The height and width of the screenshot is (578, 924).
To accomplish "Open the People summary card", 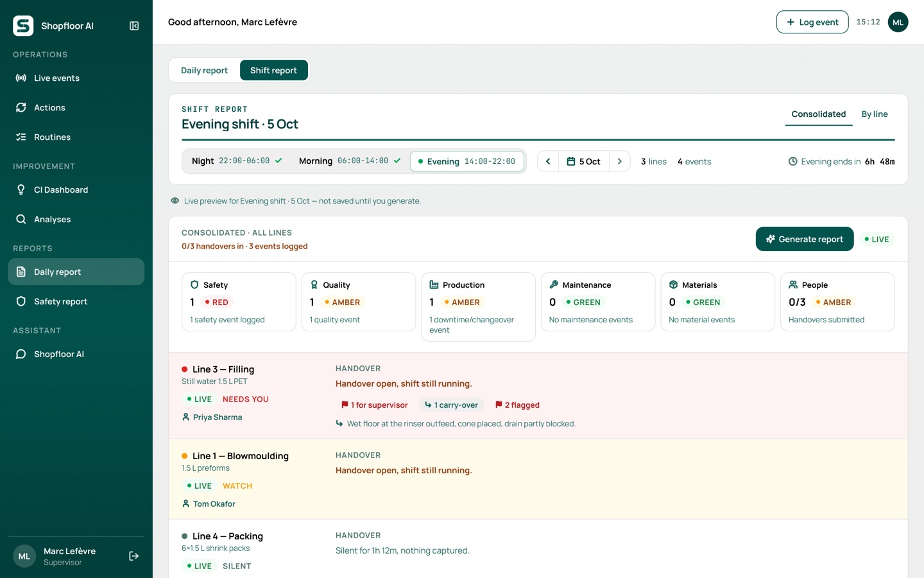I will (837, 302).
